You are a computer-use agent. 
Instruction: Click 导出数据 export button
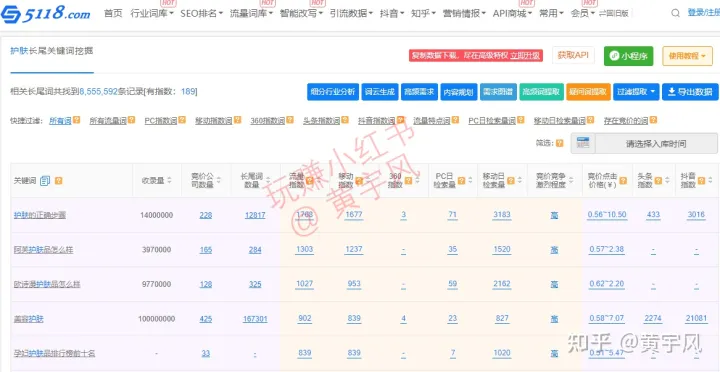pyautogui.click(x=690, y=92)
